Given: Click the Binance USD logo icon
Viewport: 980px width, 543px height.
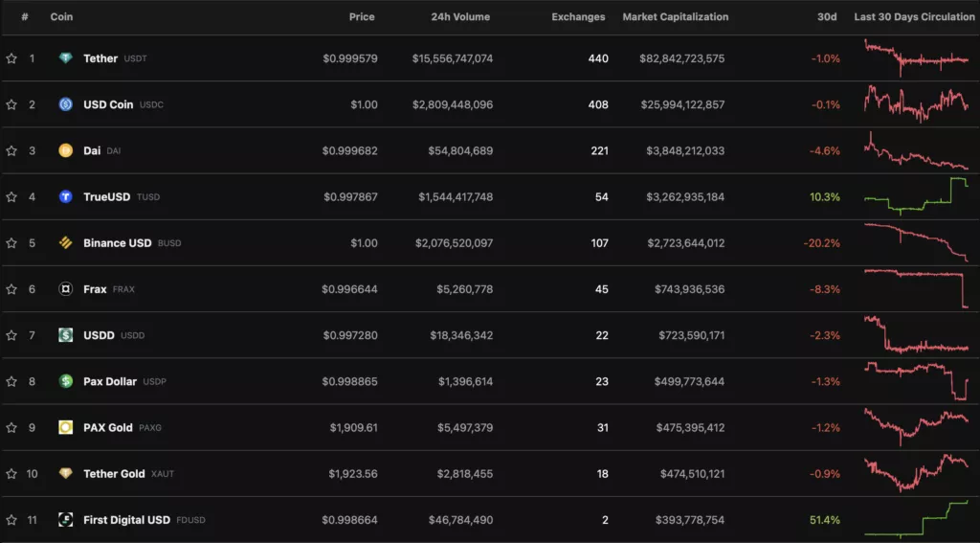Looking at the screenshot, I should point(65,242).
